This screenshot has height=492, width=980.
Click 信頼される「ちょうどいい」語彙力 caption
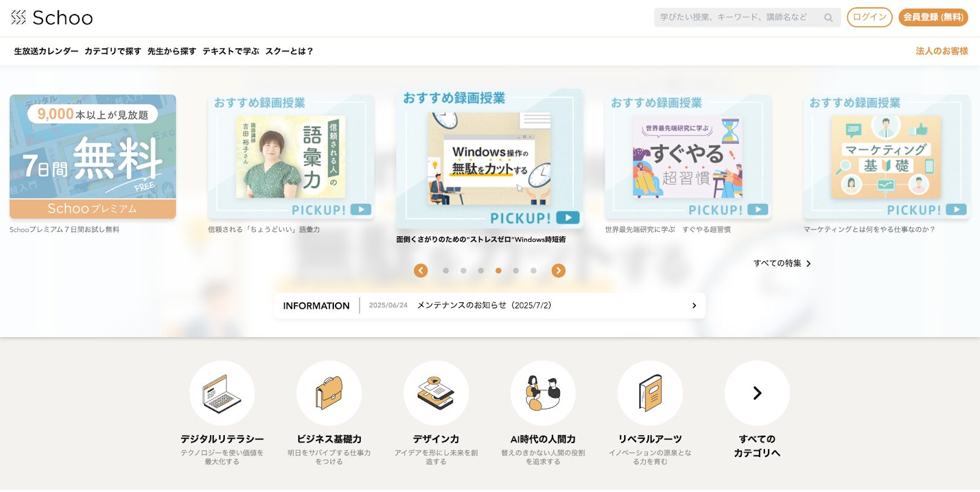264,230
